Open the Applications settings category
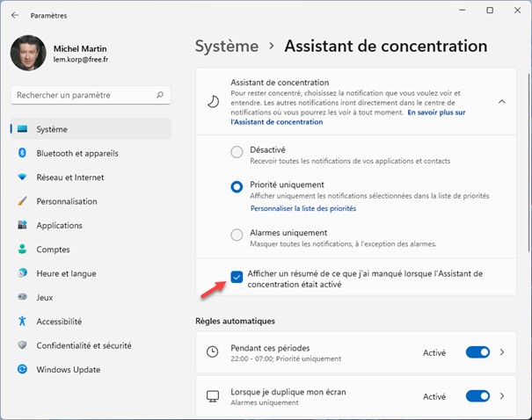532x420 pixels. pos(59,225)
